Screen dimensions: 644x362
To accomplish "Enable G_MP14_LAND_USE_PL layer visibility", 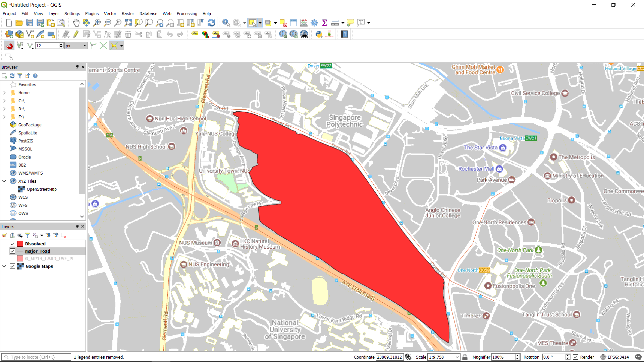I will pos(12,258).
